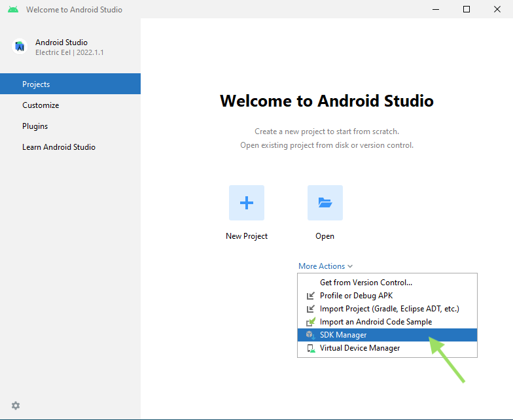This screenshot has height=420, width=513.
Task: Click the SDK Manager cube icon
Action: (x=310, y=335)
